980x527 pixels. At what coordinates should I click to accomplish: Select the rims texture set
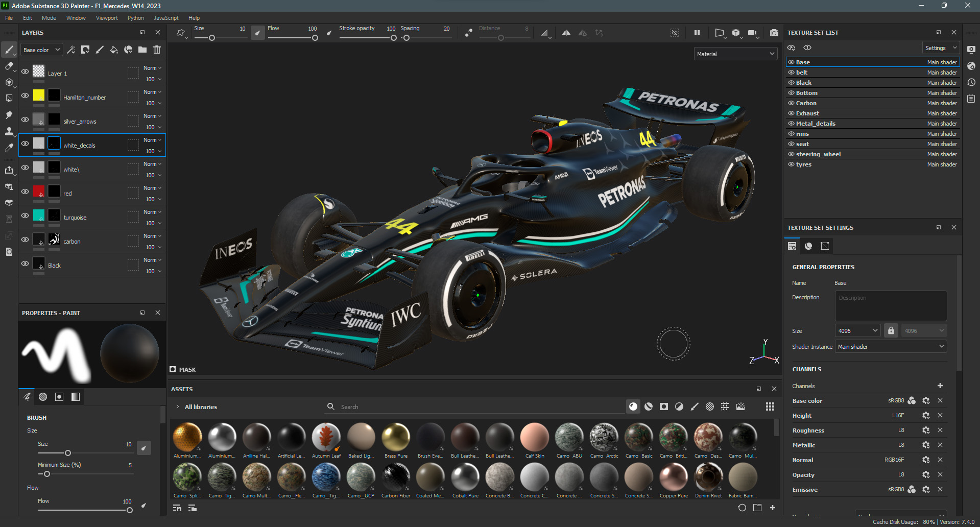873,134
